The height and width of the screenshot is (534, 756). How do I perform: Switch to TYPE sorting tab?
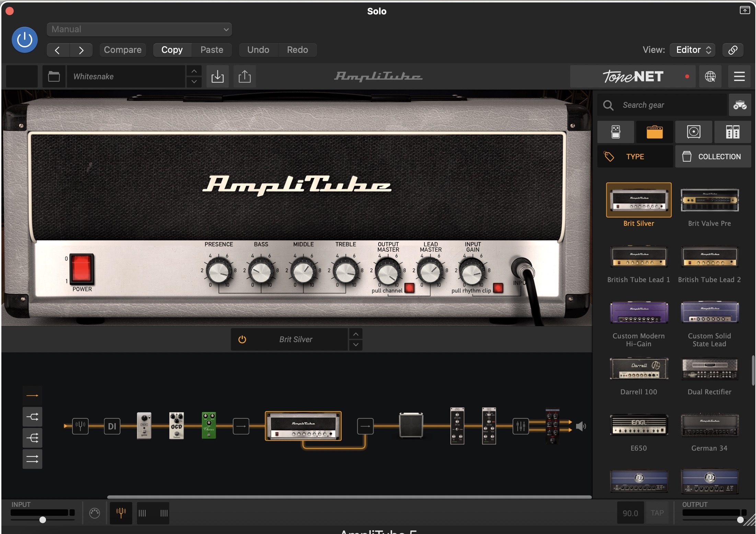[635, 156]
